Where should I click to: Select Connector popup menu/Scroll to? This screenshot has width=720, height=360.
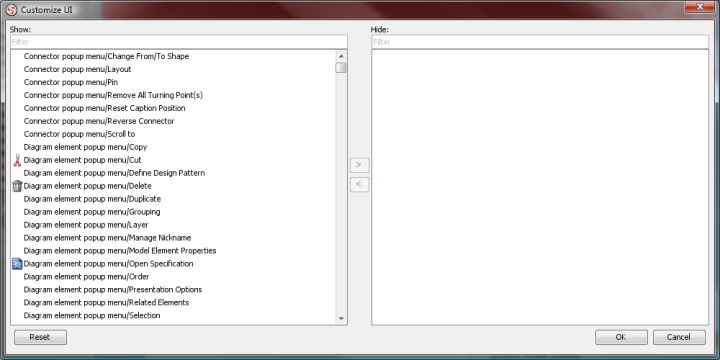click(79, 134)
